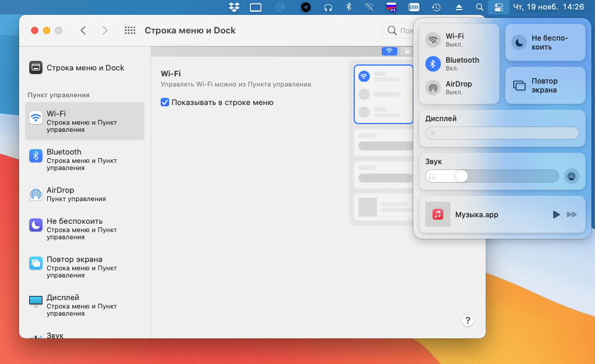
Task: Toggle 'Показывать в строке меню' checkbox
Action: (165, 103)
